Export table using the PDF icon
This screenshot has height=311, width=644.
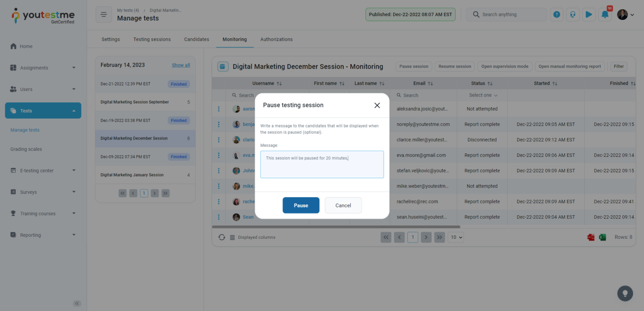click(591, 237)
